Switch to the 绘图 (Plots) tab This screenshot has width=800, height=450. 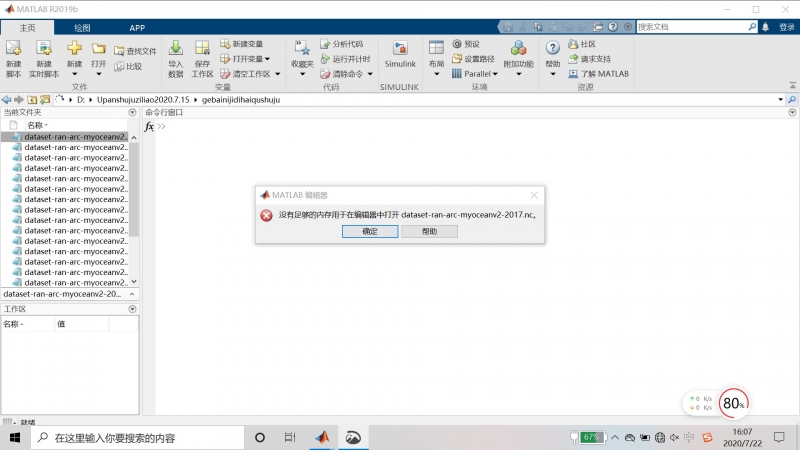82,28
